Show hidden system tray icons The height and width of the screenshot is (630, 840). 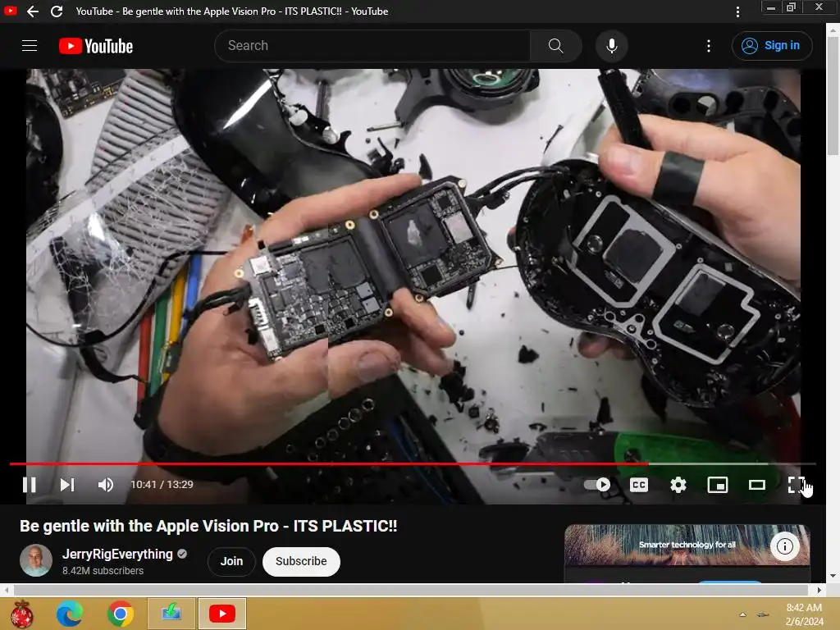point(742,614)
